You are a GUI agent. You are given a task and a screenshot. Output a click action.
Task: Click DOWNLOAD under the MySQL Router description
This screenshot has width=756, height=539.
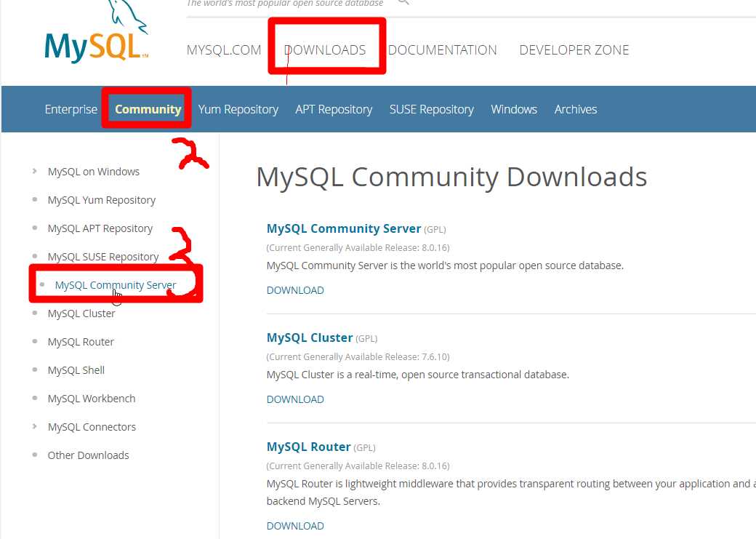[x=295, y=525]
